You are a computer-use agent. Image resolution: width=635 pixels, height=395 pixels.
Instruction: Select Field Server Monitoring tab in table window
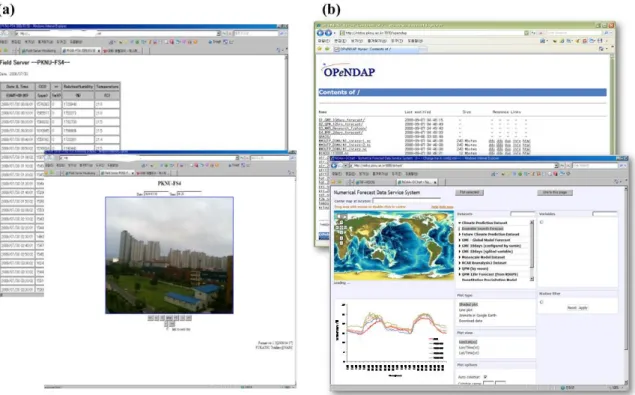point(39,51)
